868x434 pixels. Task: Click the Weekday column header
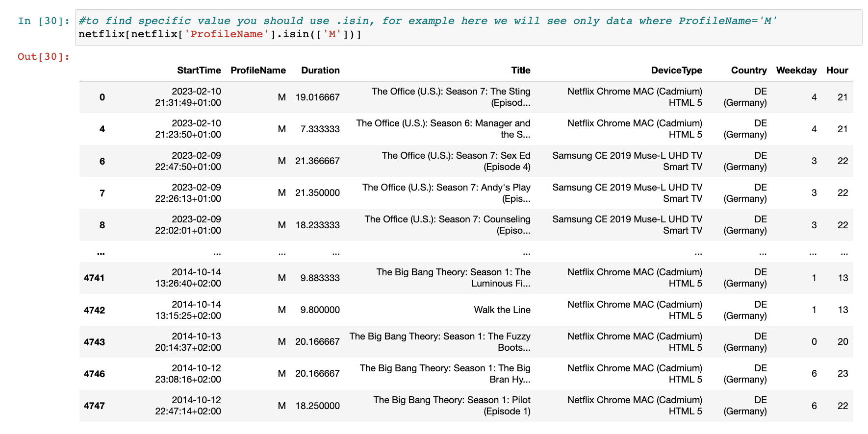coord(796,70)
